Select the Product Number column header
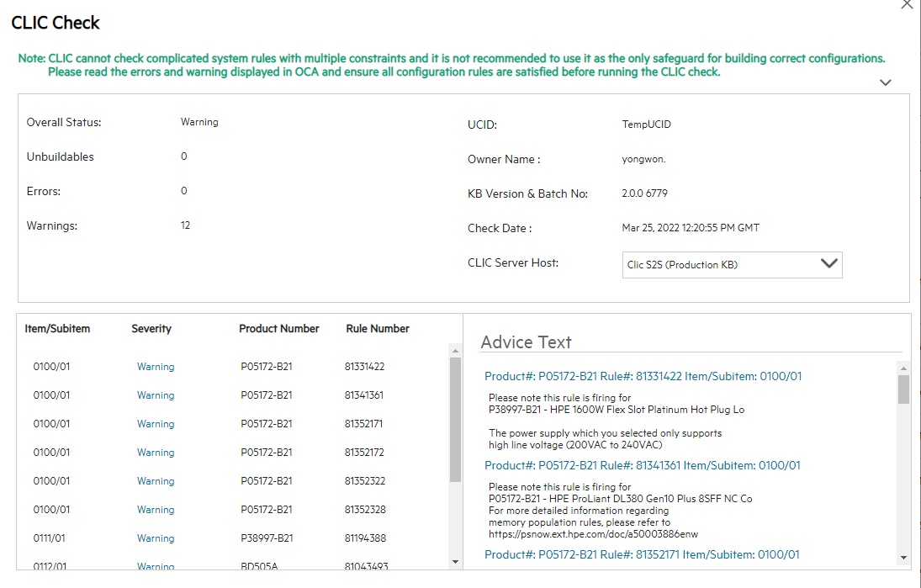This screenshot has height=588, width=921. pyautogui.click(x=279, y=329)
